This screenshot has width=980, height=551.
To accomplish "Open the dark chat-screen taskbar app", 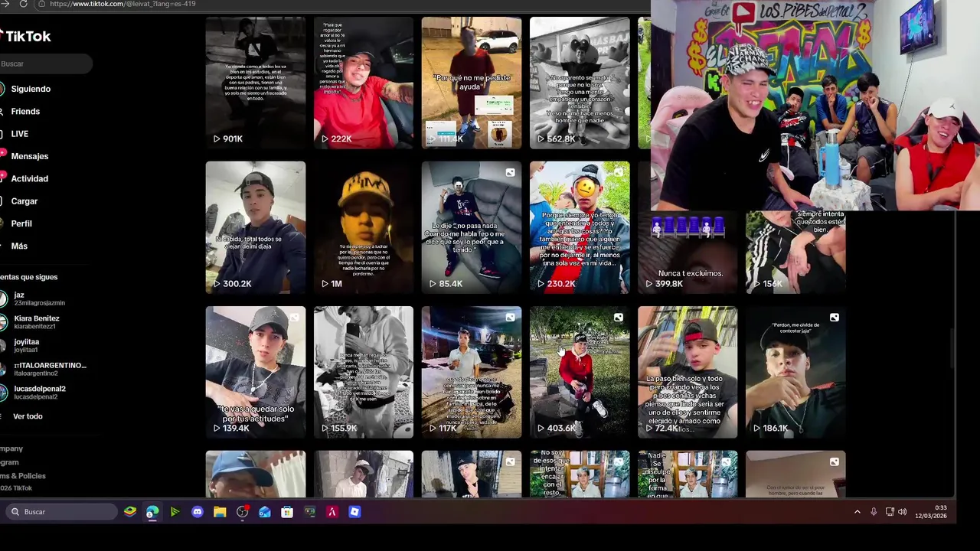I will [x=310, y=512].
